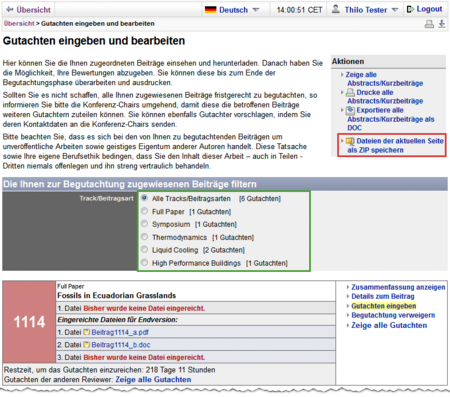The image size is (450, 397).
Task: Open the Beitrag1114_a.pdf file link
Action: pyautogui.click(x=120, y=332)
